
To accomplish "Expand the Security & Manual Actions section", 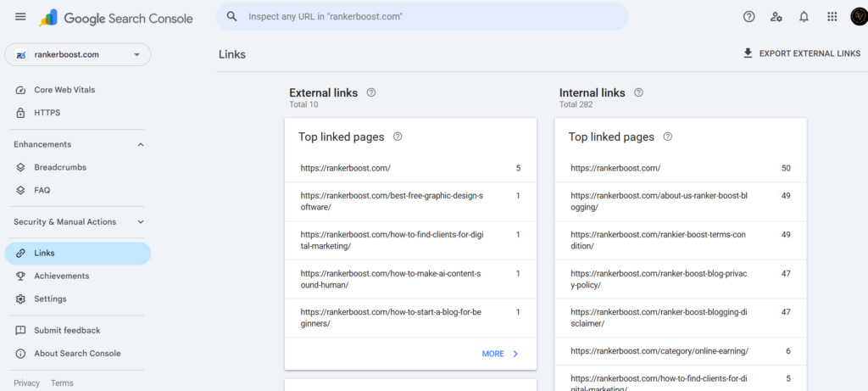I will (x=141, y=222).
